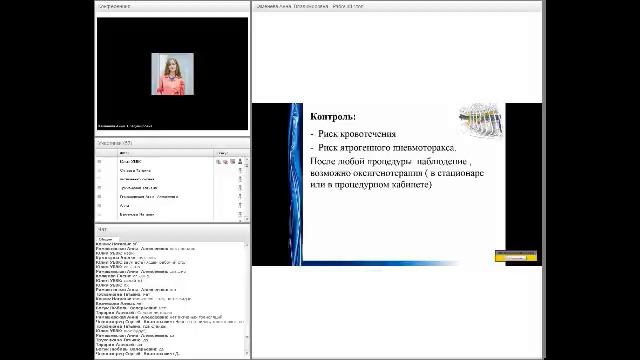Screen dimensions: 640x360
Task: Click 'Риск ятрогенного пневмоторакса' bullet on slide
Action: (387, 148)
